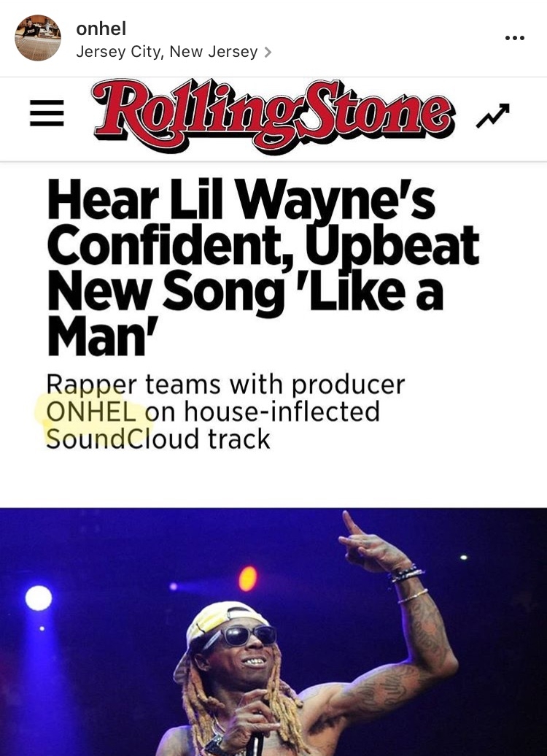The width and height of the screenshot is (547, 756).
Task: Click the yellow-highlighted ONHEL word
Action: pos(90,412)
